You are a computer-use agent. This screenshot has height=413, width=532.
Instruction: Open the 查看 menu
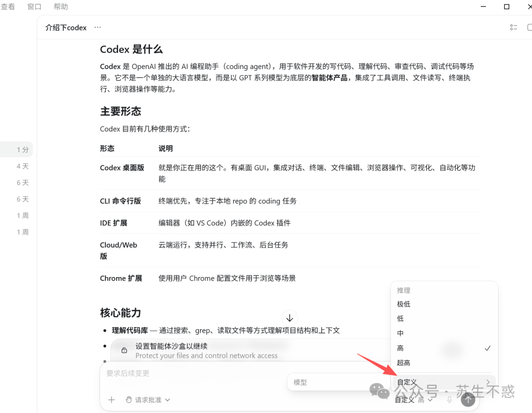(x=8, y=6)
